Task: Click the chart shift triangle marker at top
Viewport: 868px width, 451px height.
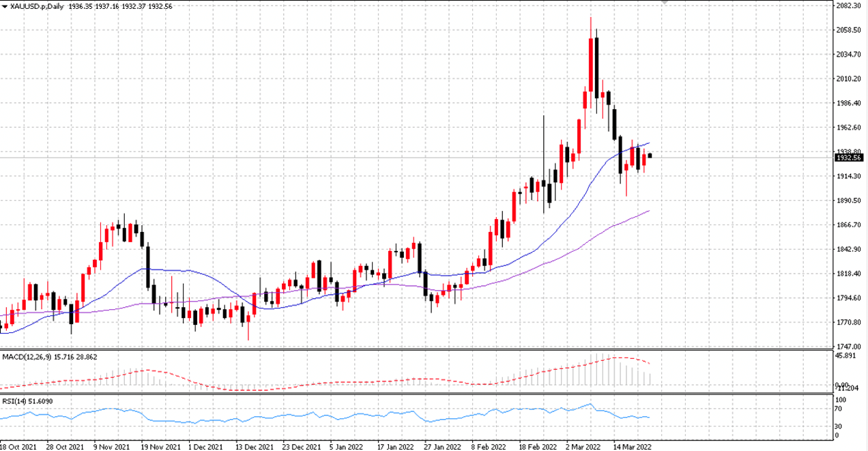Action: tap(665, 3)
